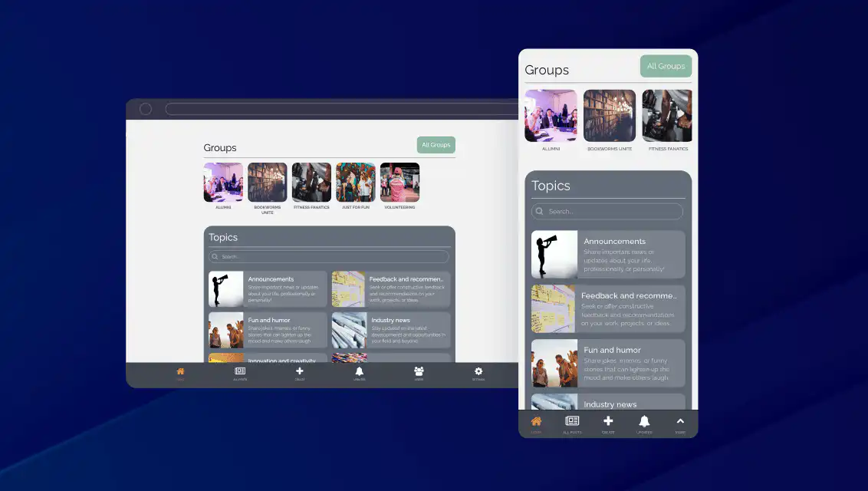Open Announcements topic card in desktop view
The height and width of the screenshot is (491, 868).
coord(268,289)
